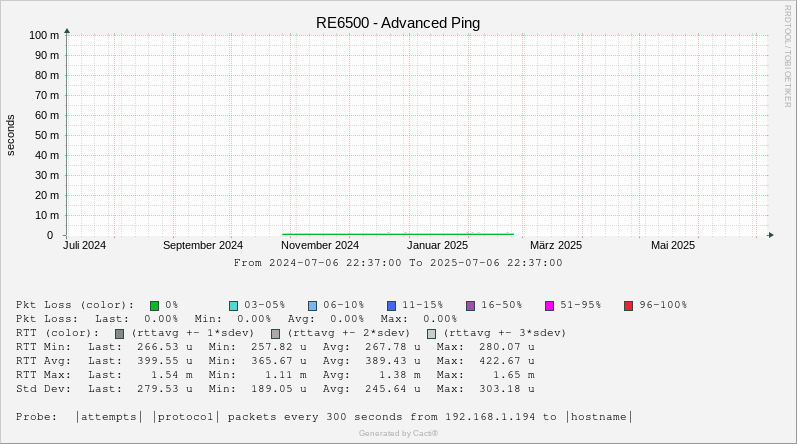This screenshot has height=444, width=797.
Task: Click the RTT Max Avg value 1.38 m
Action: 400,375
